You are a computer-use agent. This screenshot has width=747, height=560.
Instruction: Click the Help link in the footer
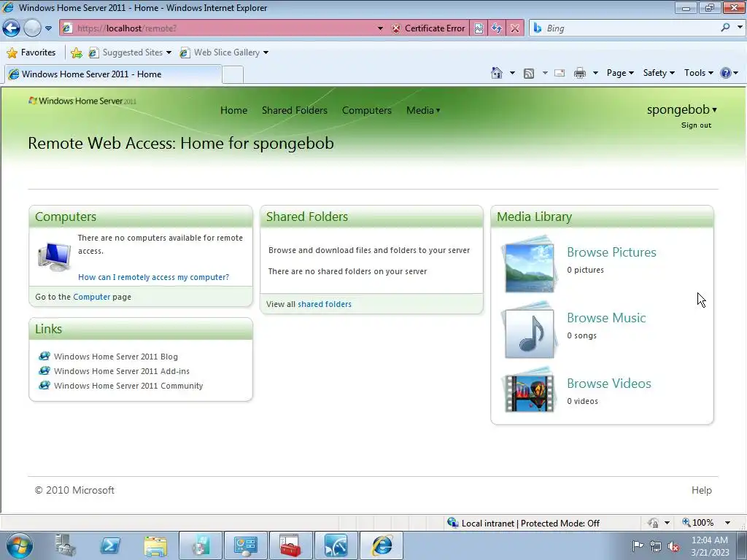pos(701,490)
